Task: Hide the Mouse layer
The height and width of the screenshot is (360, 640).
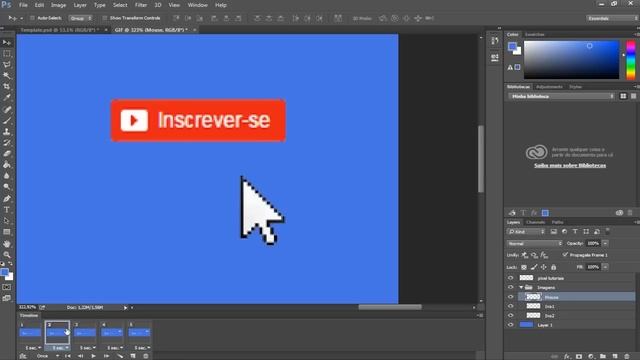Action: (511, 297)
